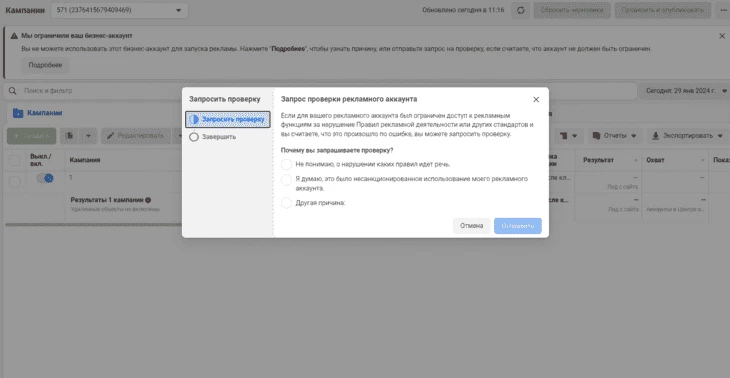Open the date range 'Сегодня: 29 янв 2024 г.' dropdown
Viewport: 730px width, 378px height.
[x=685, y=91]
